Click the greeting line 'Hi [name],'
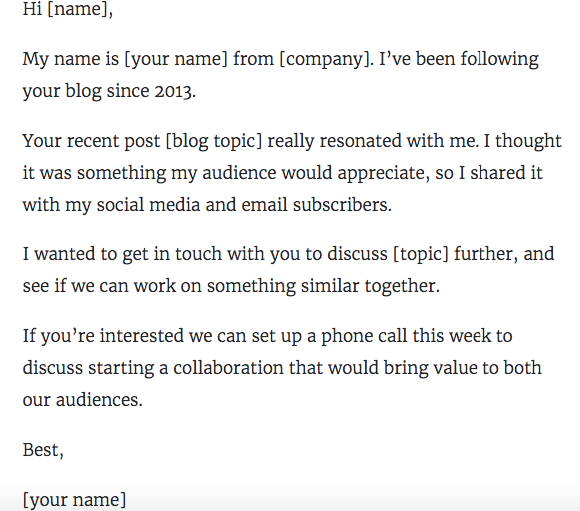The width and height of the screenshot is (580, 511). pos(68,9)
